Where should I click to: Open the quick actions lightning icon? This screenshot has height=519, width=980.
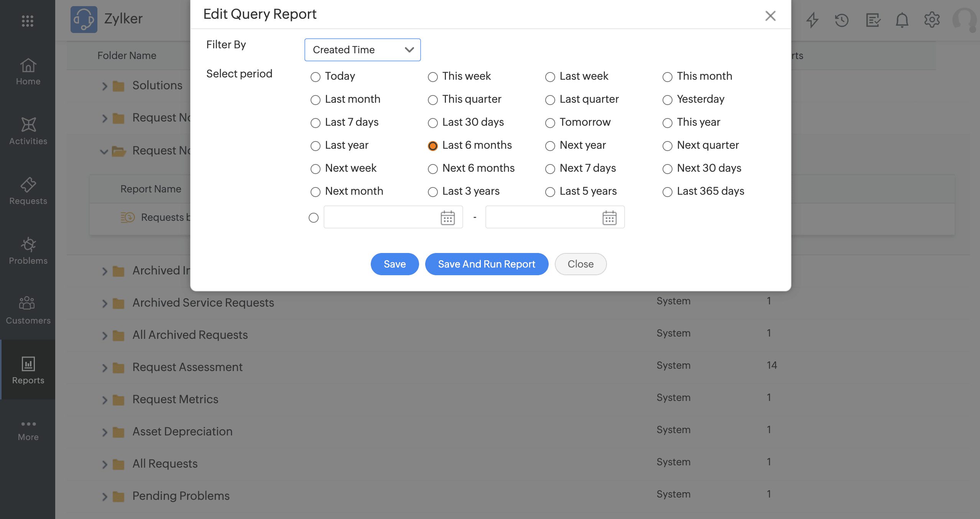click(812, 20)
